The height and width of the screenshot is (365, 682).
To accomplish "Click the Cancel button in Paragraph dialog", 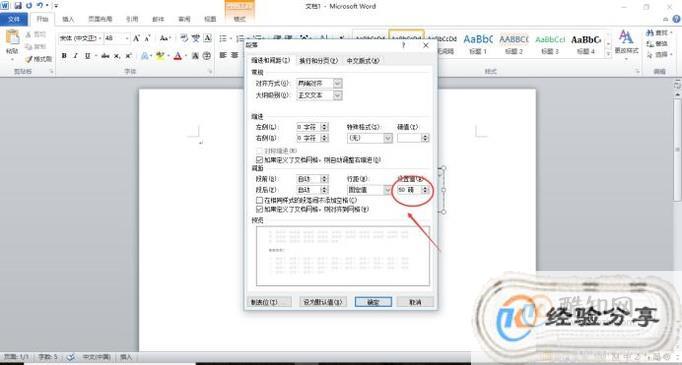I will (x=415, y=301).
